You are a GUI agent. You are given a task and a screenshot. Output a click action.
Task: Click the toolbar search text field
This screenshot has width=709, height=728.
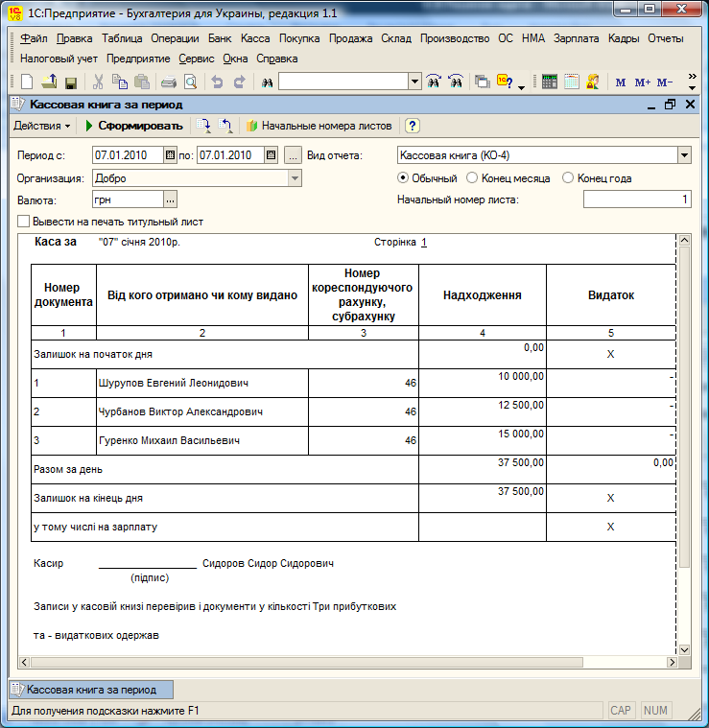click(343, 82)
